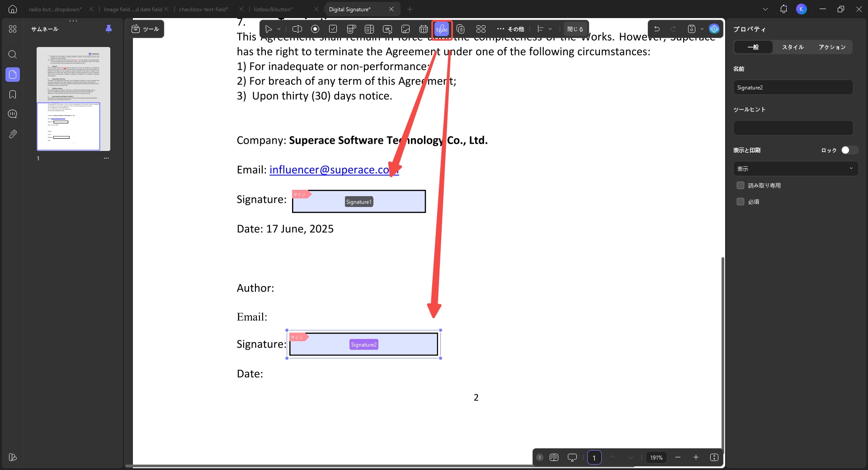Screen dimensions: 868x470
Task: Open a new tab with plus button
Action: tap(410, 9)
